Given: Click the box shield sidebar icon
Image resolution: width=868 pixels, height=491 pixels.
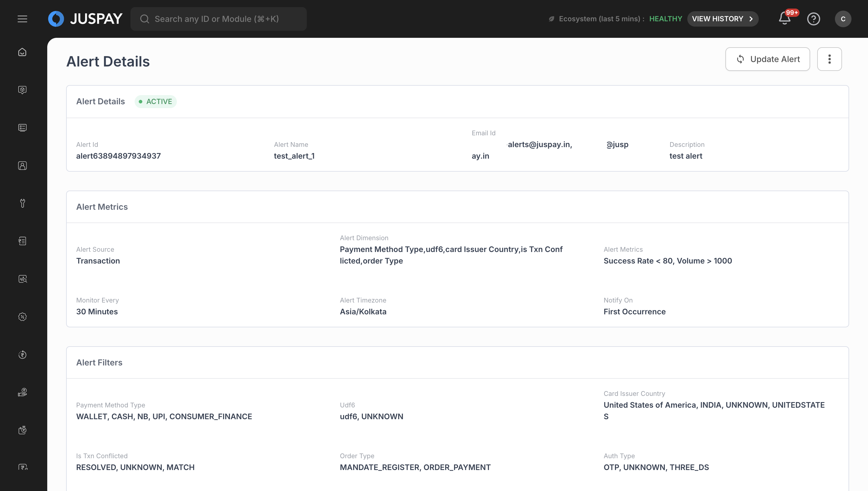Looking at the screenshot, I should point(22,90).
